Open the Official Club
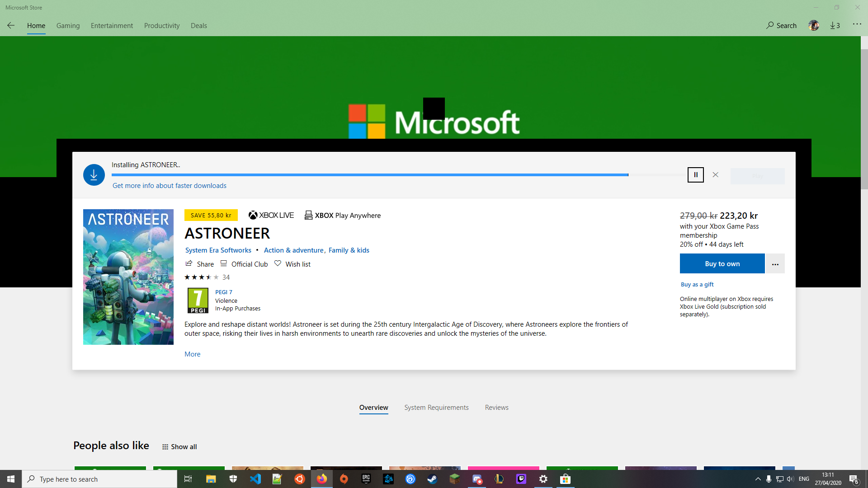Image resolution: width=868 pixels, height=488 pixels. coord(244,264)
